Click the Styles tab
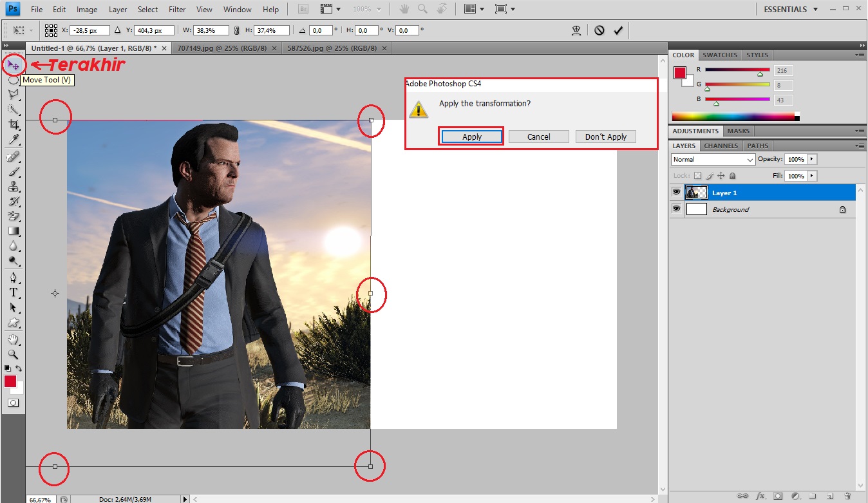This screenshot has height=503, width=868. click(757, 55)
